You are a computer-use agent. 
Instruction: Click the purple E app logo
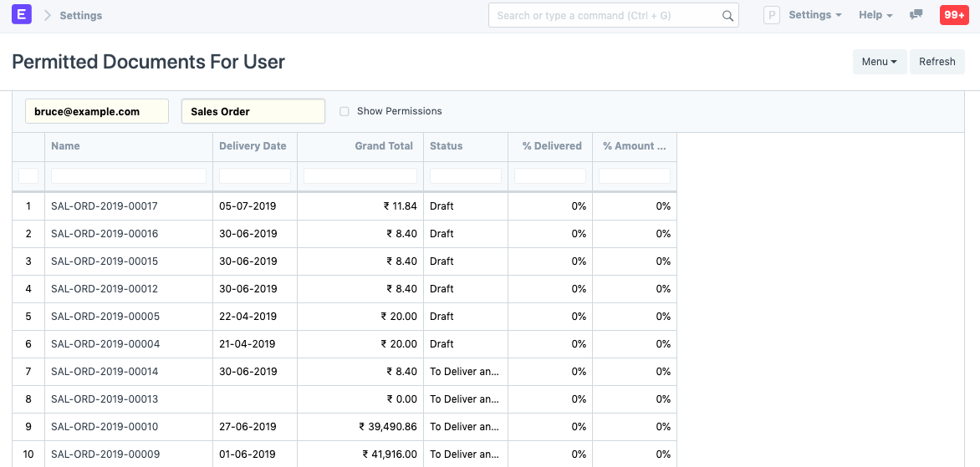22,15
